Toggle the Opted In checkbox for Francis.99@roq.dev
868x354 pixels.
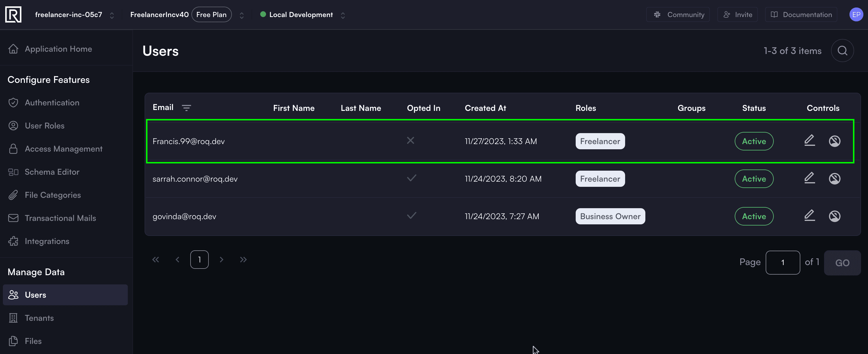[411, 141]
